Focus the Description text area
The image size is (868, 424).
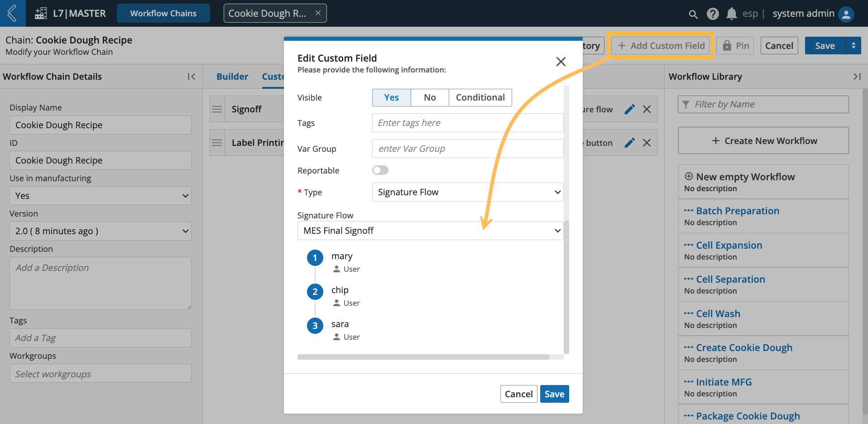tap(101, 284)
